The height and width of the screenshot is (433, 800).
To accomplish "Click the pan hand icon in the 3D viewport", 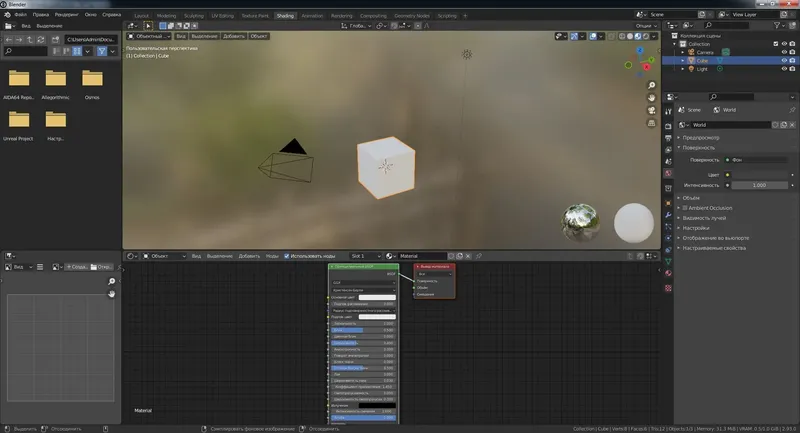I will coord(652,99).
